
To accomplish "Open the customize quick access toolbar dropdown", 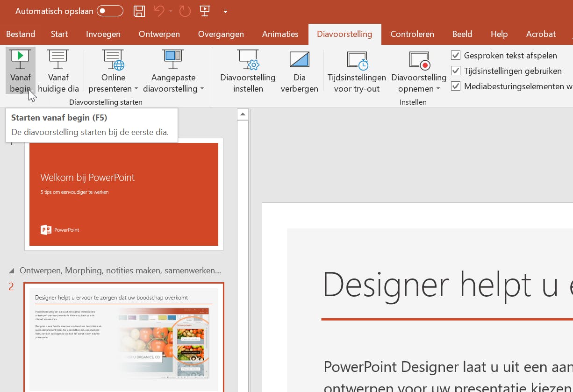I will click(x=225, y=11).
